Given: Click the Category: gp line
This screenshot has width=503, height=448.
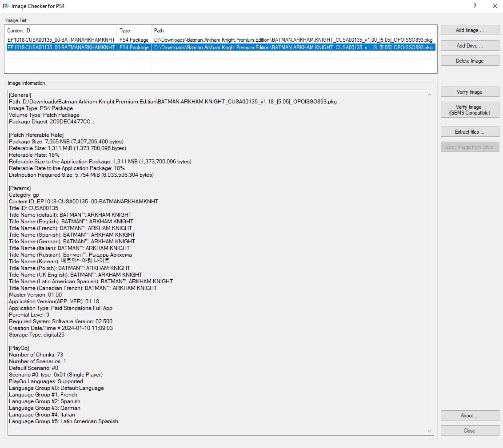Looking at the screenshot, I should pos(24,195).
